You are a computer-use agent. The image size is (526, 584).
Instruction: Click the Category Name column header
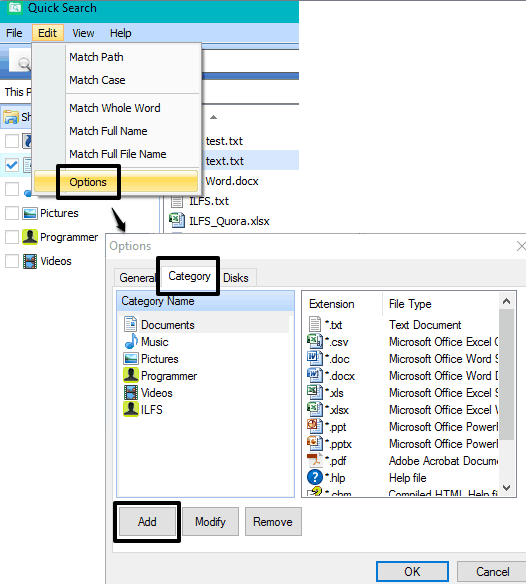205,301
